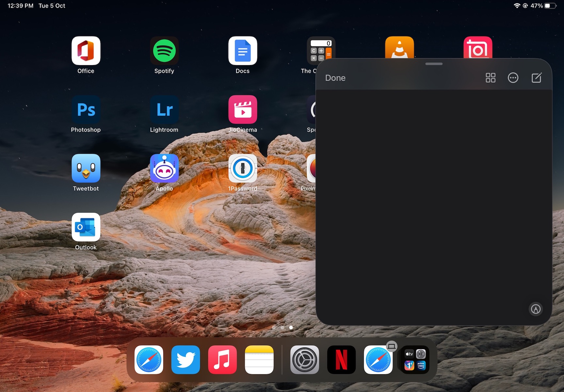The height and width of the screenshot is (392, 564).
Task: Open Settings from the dock
Action: (304, 360)
